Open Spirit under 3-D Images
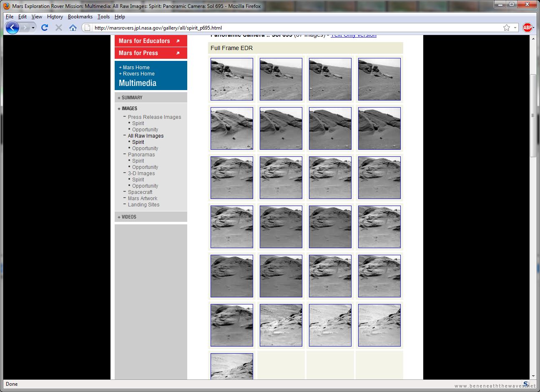Viewport: 540px width, 392px height. (x=138, y=180)
